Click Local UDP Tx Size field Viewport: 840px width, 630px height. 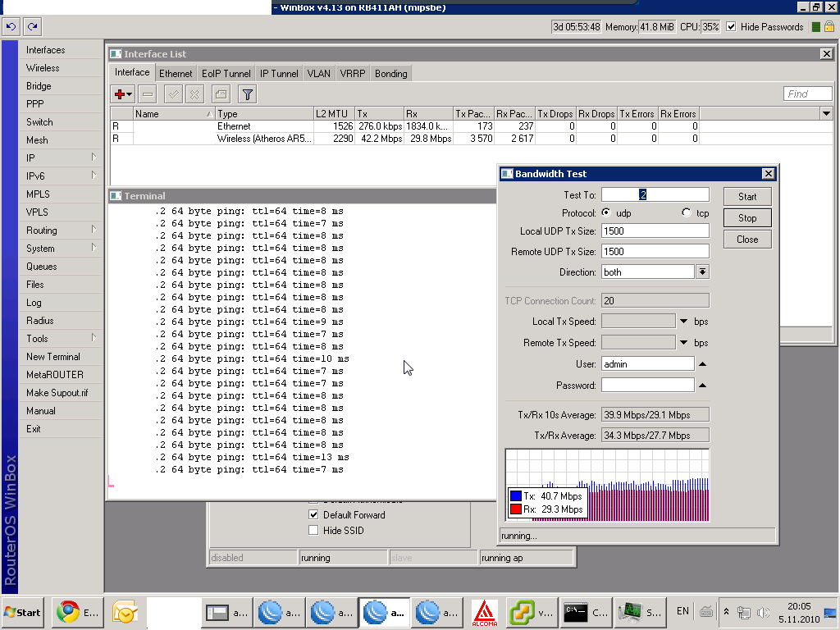click(655, 231)
